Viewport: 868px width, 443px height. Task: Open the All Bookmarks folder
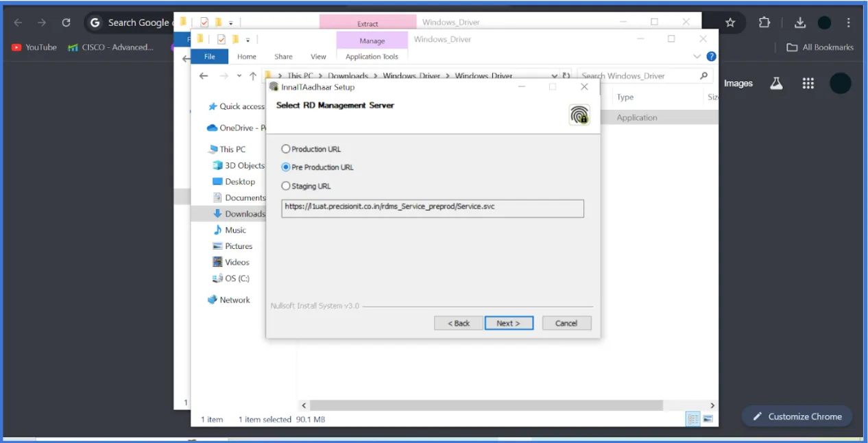(820, 47)
